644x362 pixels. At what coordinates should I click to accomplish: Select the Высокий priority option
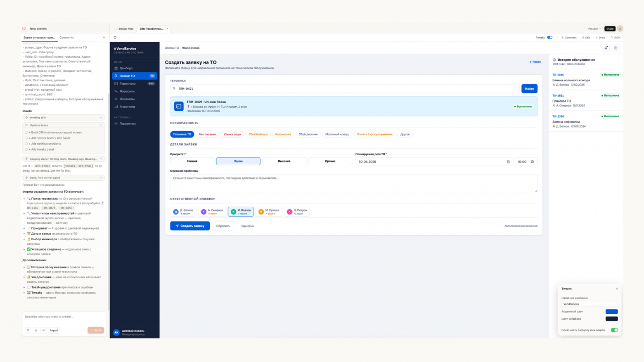284,161
